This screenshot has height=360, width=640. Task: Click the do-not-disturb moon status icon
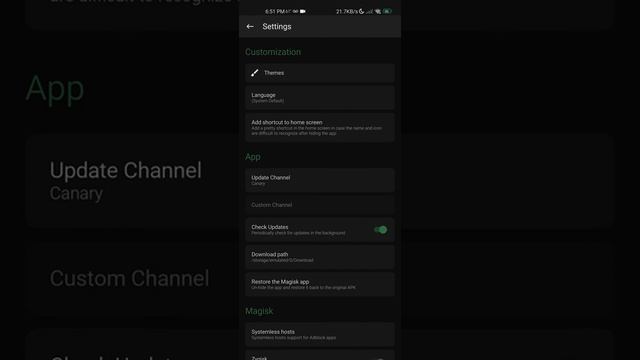coord(362,11)
